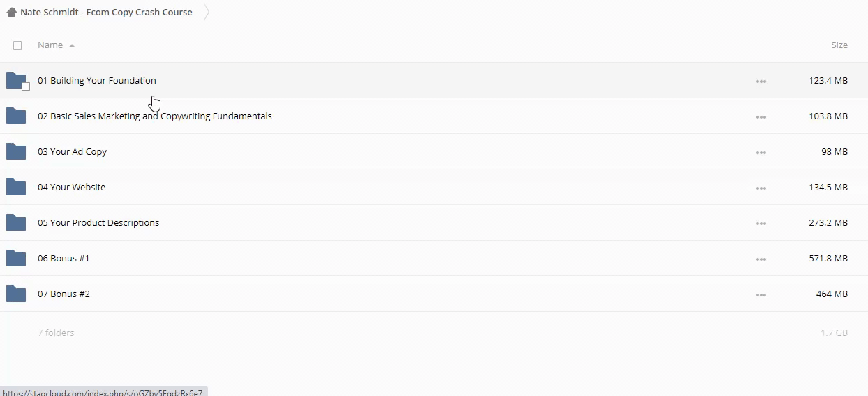Open more actions for 05 Your Product Descriptions
This screenshot has width=868, height=396.
click(761, 223)
